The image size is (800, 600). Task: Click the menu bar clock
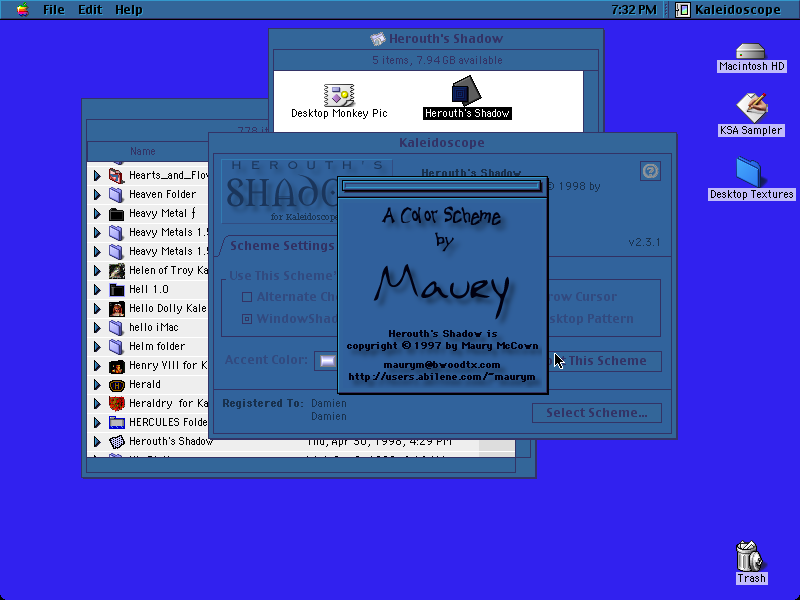633,10
